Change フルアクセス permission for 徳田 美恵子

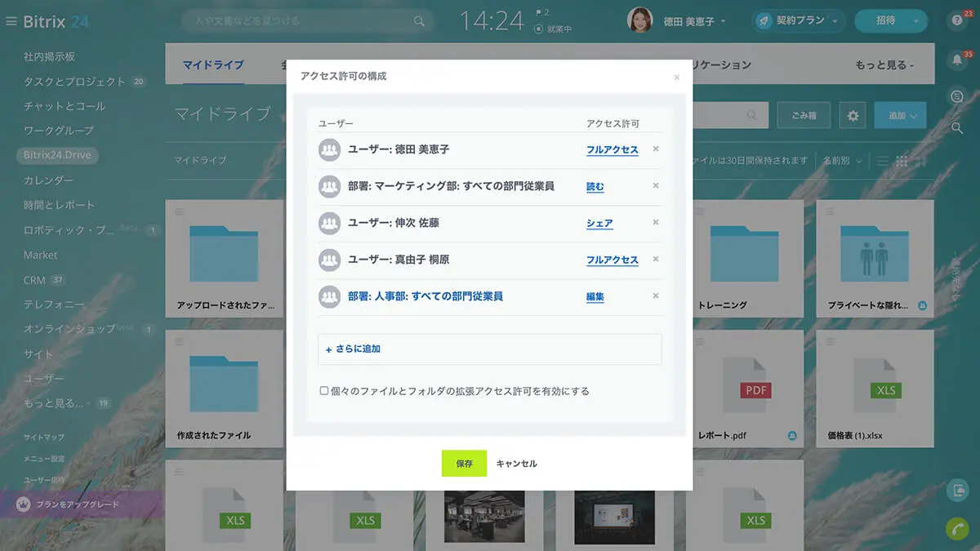click(x=612, y=150)
